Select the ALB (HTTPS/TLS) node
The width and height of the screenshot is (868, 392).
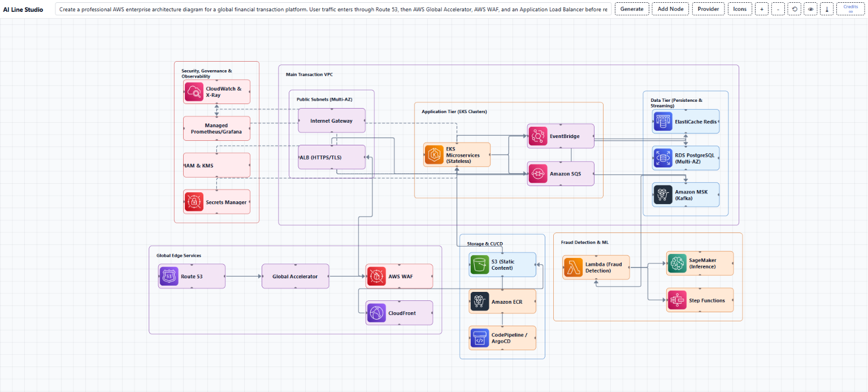[332, 157]
